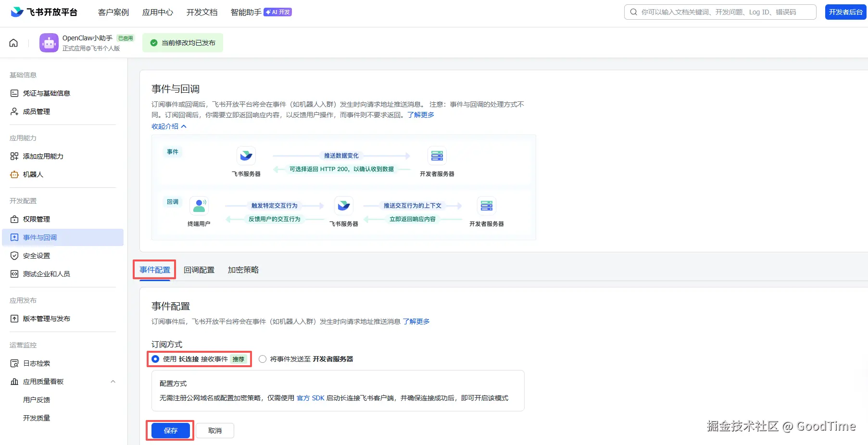This screenshot has height=445, width=868.
Task: Open 了解更多 link under 事件配置
Action: click(416, 321)
